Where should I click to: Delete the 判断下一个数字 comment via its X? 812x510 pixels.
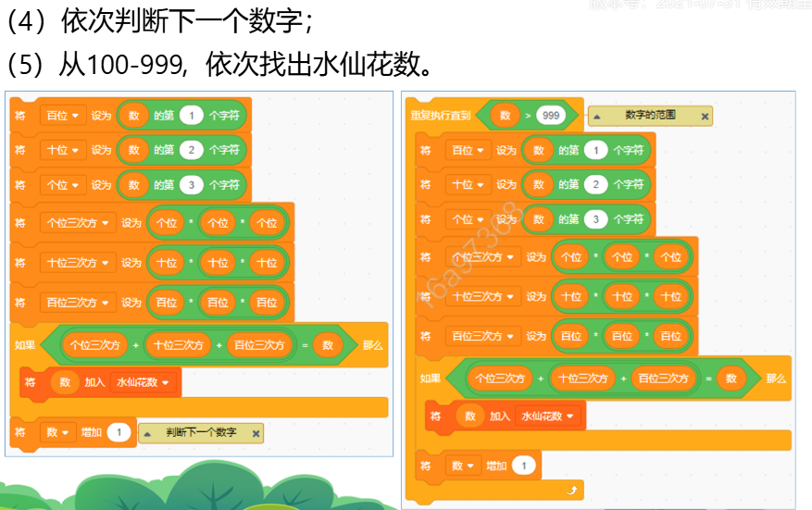(256, 434)
